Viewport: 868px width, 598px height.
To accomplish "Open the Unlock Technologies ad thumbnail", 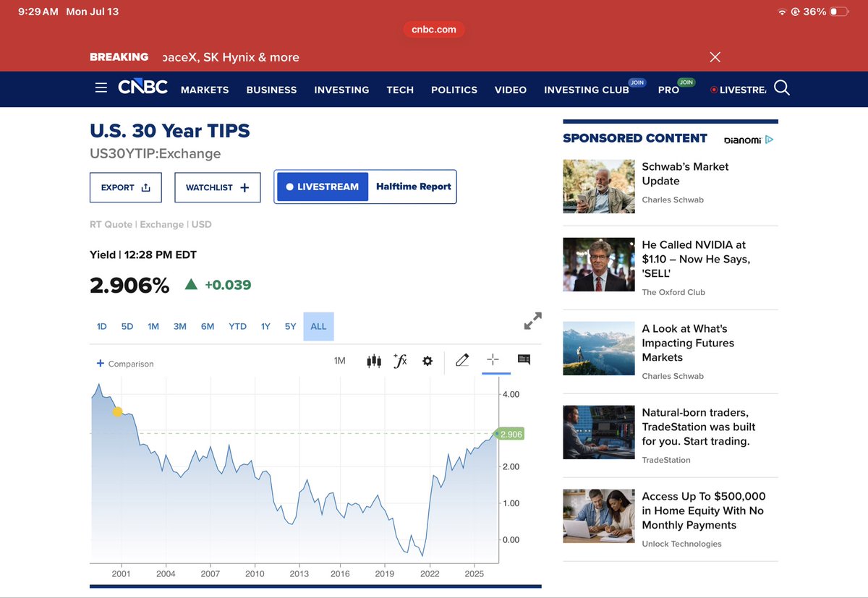I will click(599, 516).
